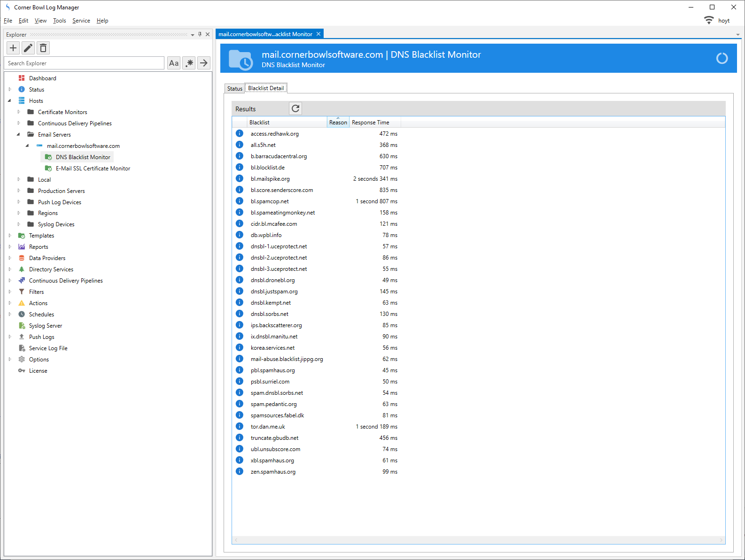745x560 pixels.
Task: Click the Options gear icon
Action: point(22,359)
